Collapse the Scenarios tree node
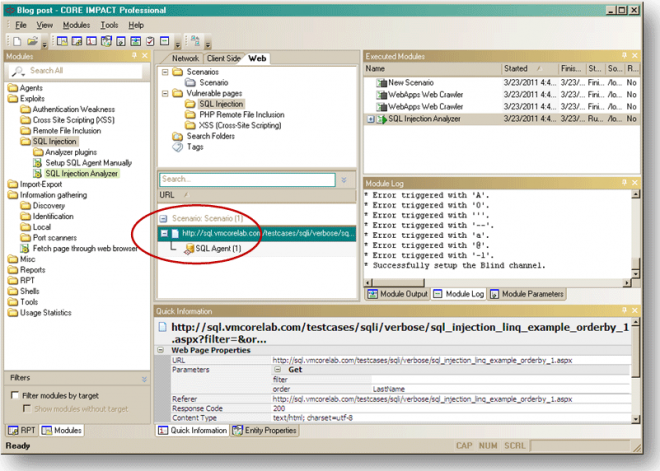The height and width of the screenshot is (471, 660). pos(165,72)
